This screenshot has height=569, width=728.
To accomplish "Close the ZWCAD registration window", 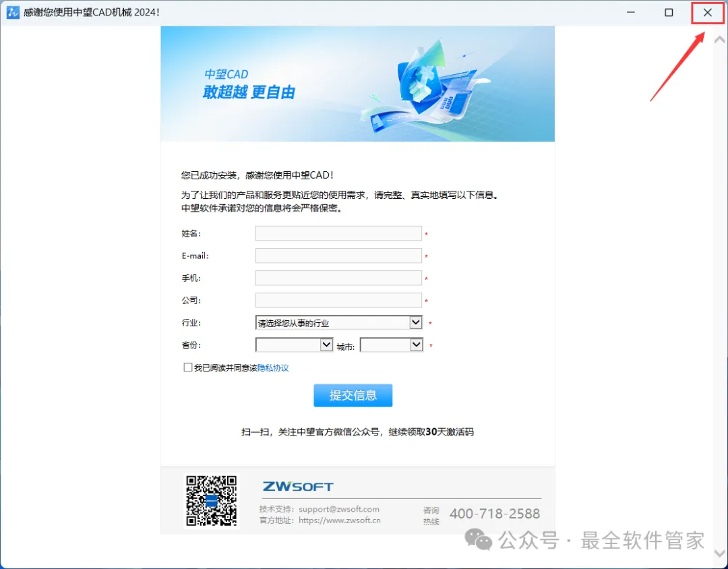I will click(x=707, y=13).
